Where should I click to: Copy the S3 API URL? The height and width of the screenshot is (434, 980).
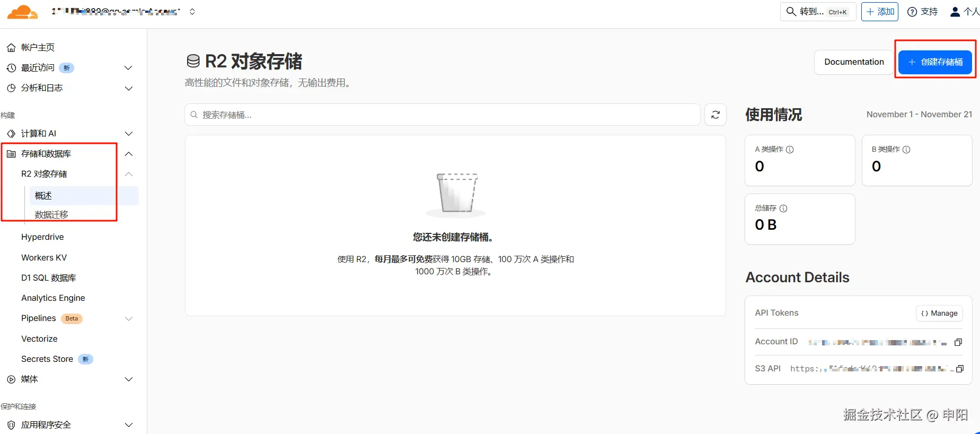tap(960, 369)
